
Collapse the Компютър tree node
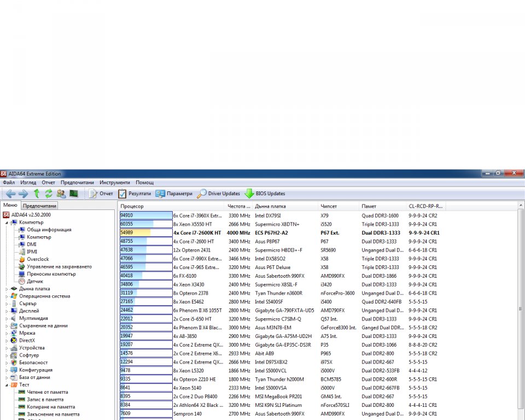click(7, 223)
